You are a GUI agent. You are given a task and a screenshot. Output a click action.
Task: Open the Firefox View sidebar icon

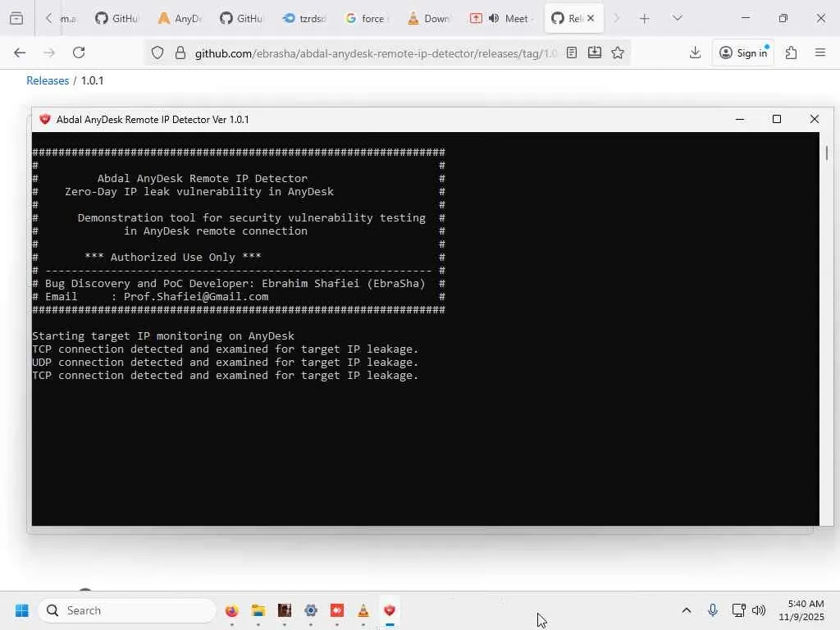point(16,18)
